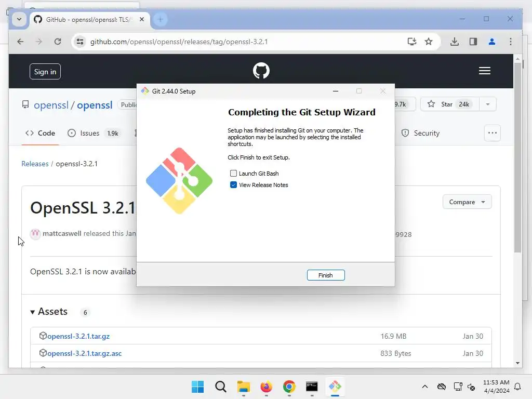Click the scrollbar up arrow
This screenshot has height=399, width=532.
(x=517, y=59)
